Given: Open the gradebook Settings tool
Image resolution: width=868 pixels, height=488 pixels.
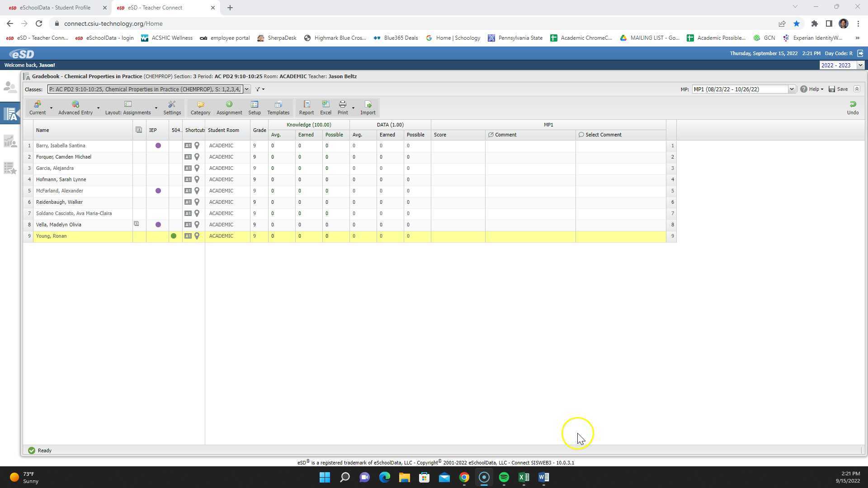Looking at the screenshot, I should click(x=172, y=108).
